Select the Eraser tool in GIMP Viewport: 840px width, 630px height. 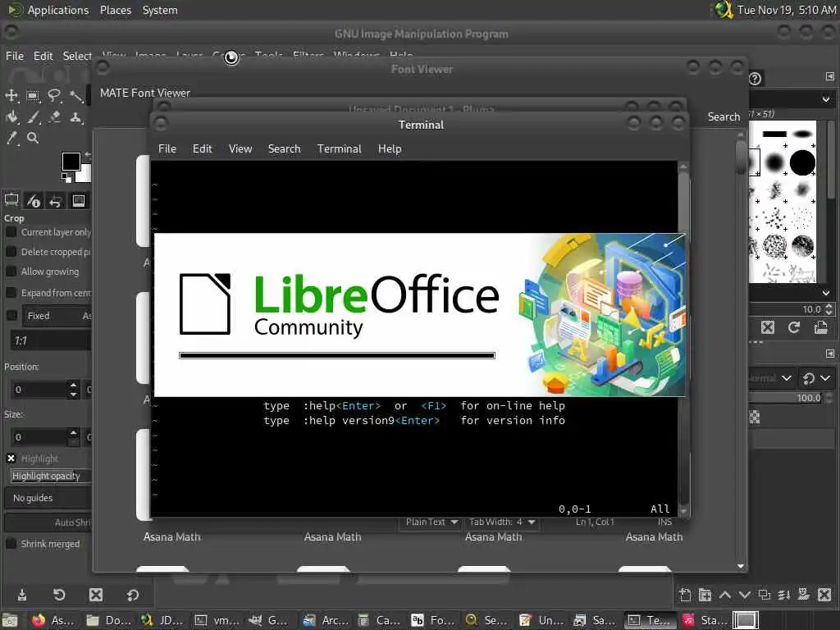(x=54, y=116)
